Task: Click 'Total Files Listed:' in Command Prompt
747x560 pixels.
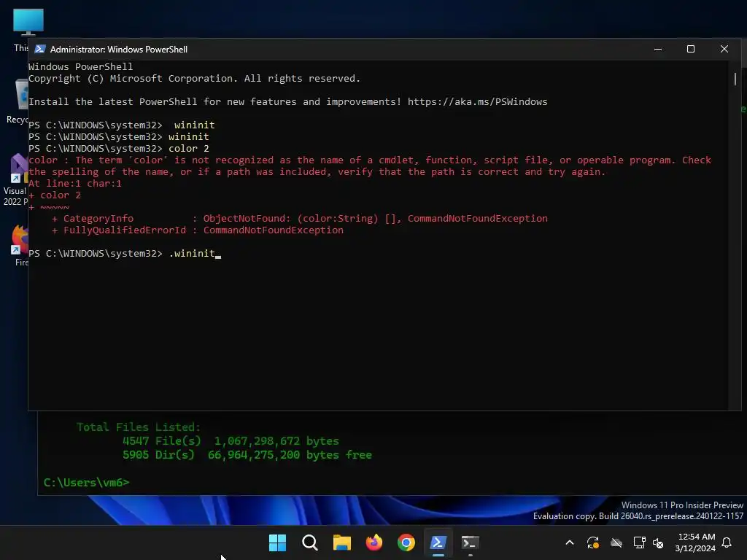Action: pos(139,427)
